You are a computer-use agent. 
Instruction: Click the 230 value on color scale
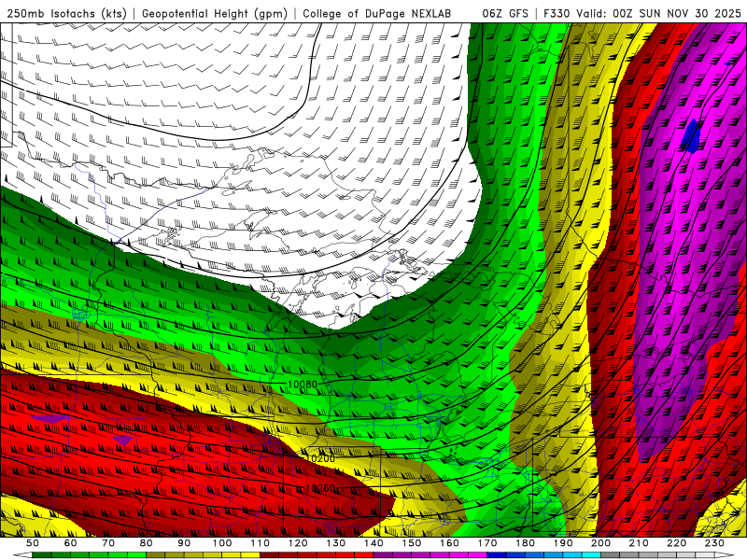[714, 543]
